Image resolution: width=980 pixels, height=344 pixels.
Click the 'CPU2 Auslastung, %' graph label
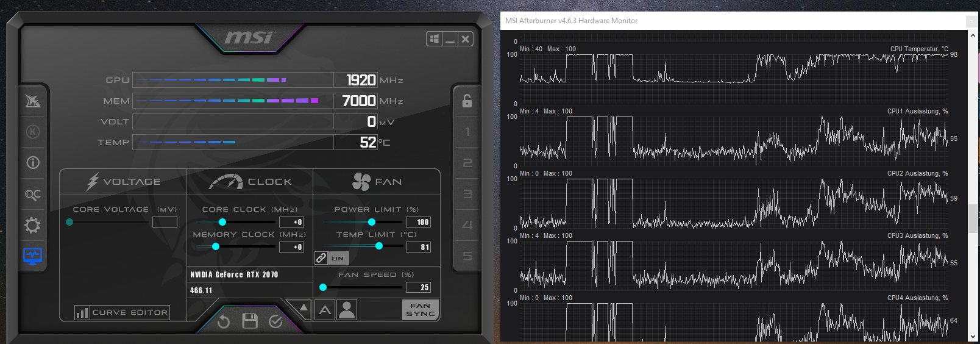918,173
